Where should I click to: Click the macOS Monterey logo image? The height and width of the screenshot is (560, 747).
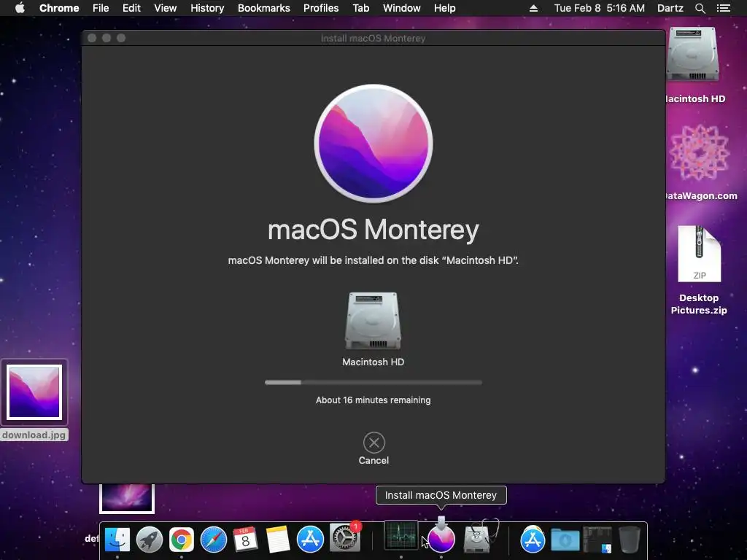tap(373, 144)
